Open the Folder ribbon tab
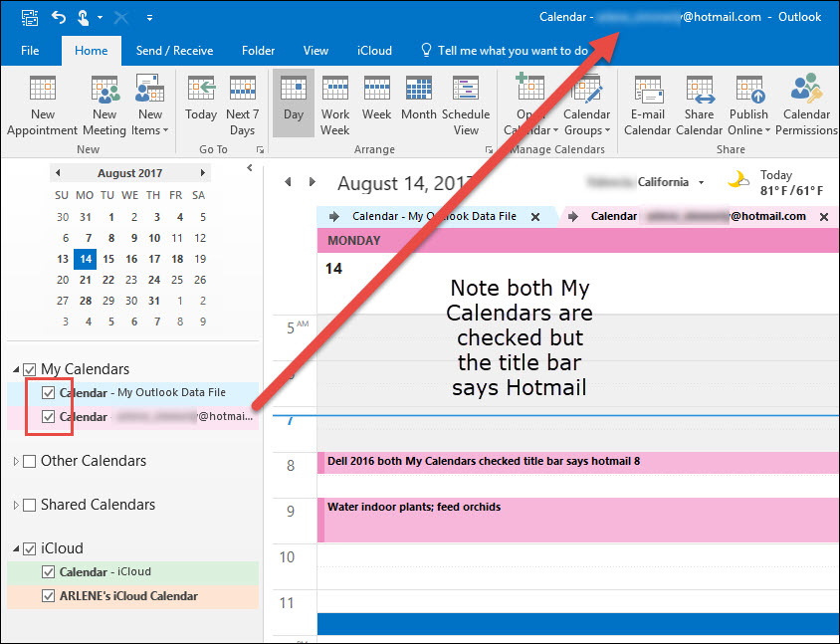 [x=258, y=51]
